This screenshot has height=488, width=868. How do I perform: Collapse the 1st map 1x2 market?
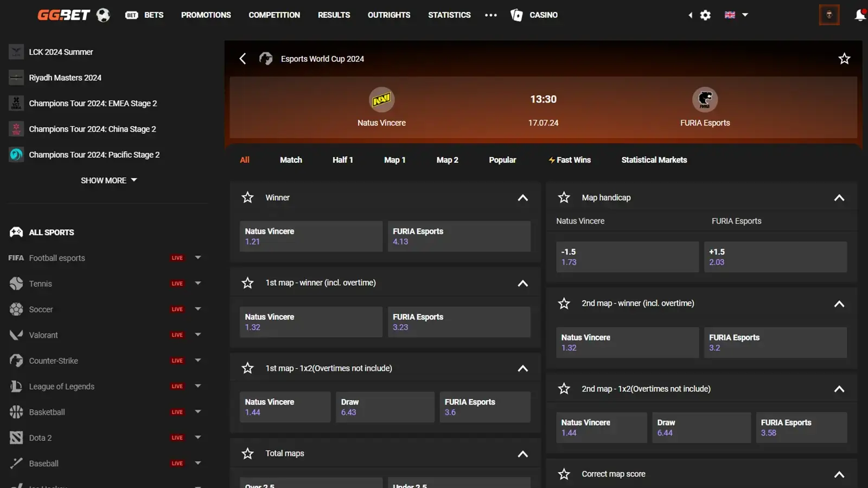[522, 369]
